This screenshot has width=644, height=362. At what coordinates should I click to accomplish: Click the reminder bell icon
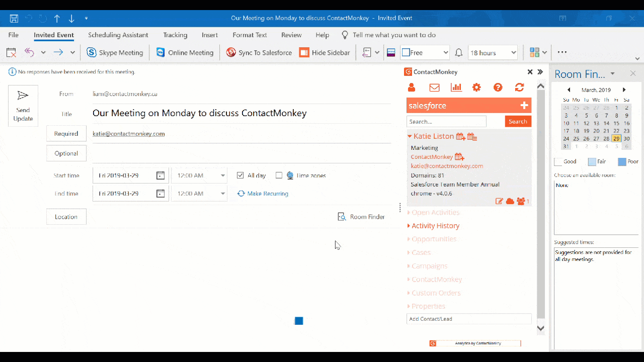click(459, 52)
